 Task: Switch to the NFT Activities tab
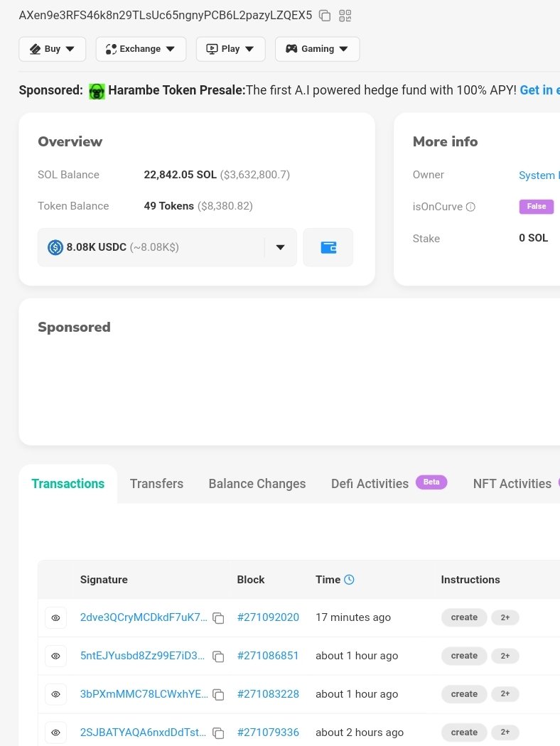pyautogui.click(x=512, y=484)
